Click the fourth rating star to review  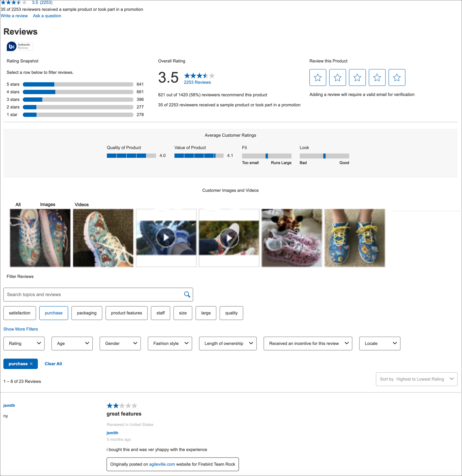377,78
